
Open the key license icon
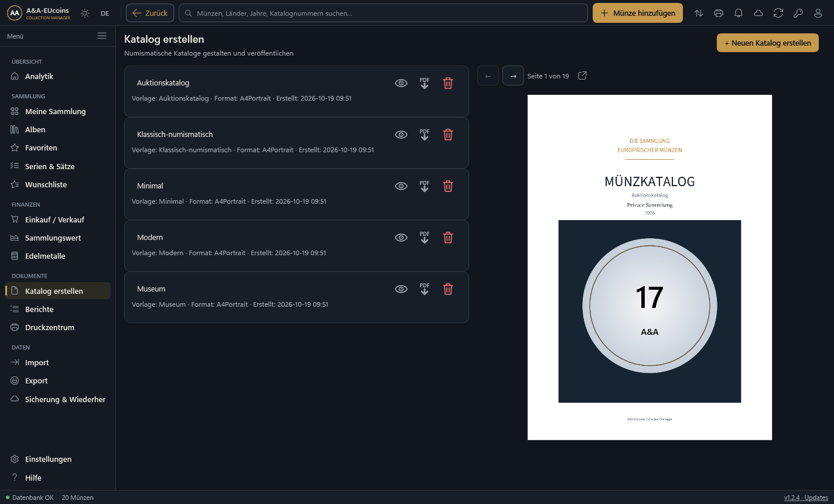798,13
